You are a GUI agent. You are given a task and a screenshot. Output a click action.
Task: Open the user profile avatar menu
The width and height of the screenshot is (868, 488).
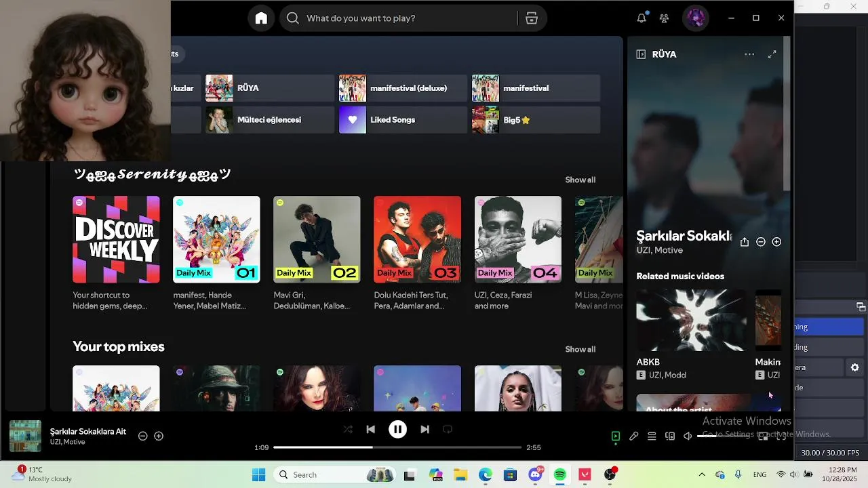(696, 18)
